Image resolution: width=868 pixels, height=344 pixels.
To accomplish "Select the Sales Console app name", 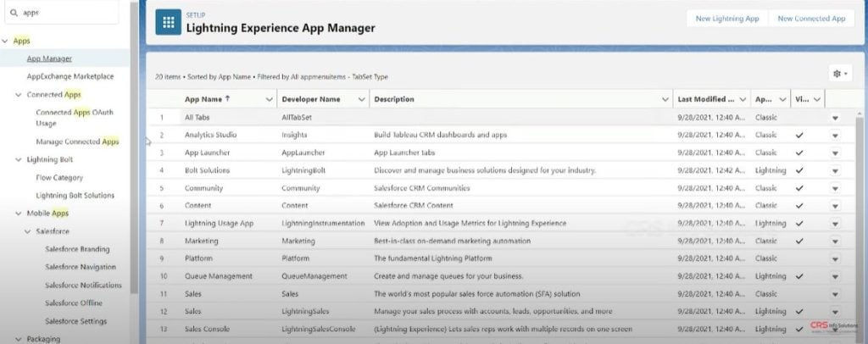I will 207,329.
